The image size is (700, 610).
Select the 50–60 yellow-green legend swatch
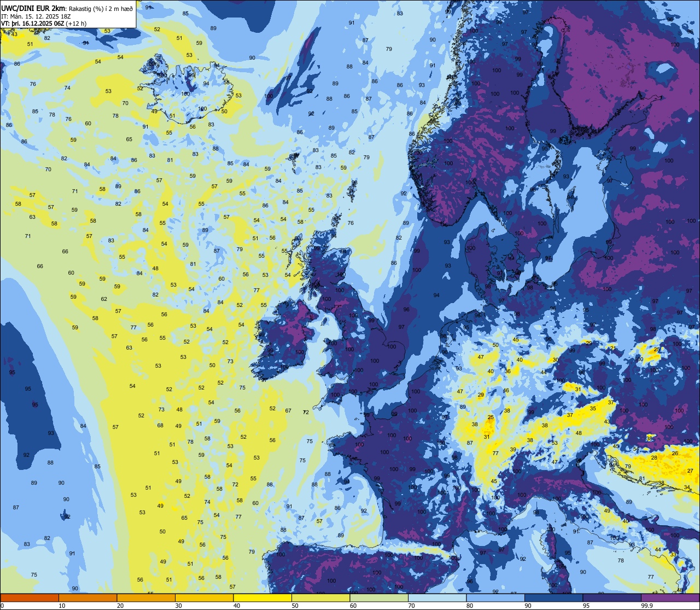320,598
